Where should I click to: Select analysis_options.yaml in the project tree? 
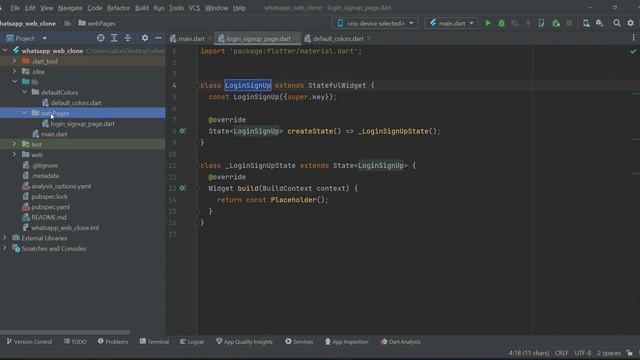point(61,186)
